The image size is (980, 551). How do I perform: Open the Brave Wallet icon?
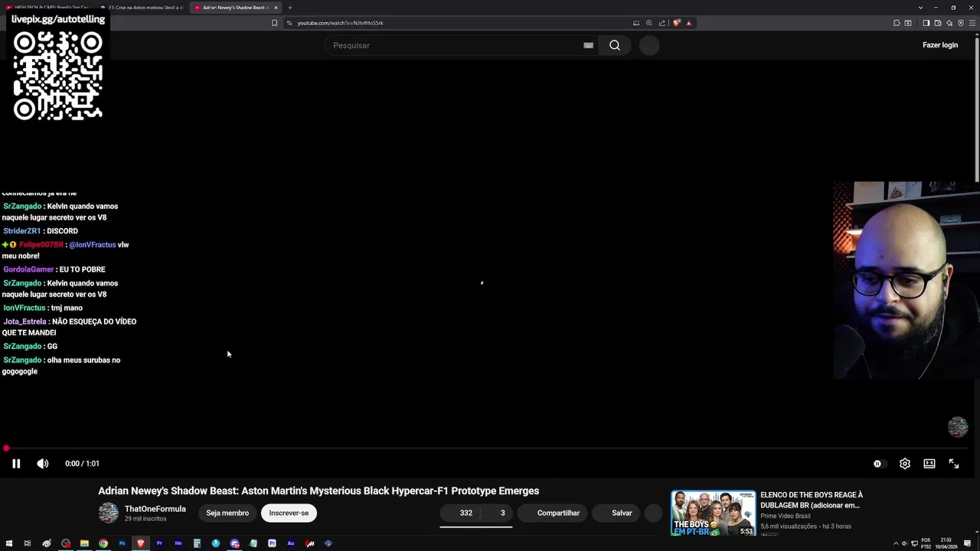[937, 23]
